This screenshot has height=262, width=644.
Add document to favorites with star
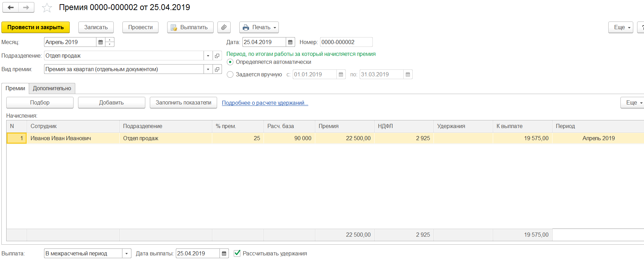tap(47, 8)
